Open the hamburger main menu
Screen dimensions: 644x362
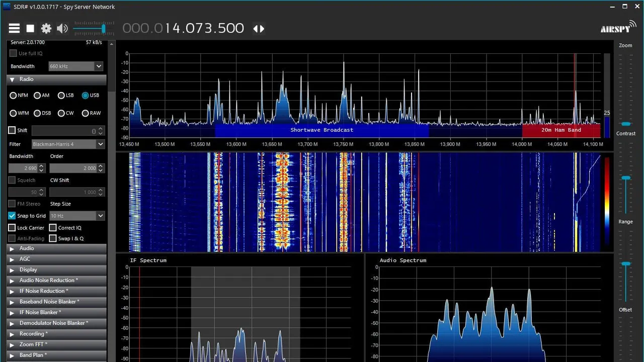tap(14, 29)
